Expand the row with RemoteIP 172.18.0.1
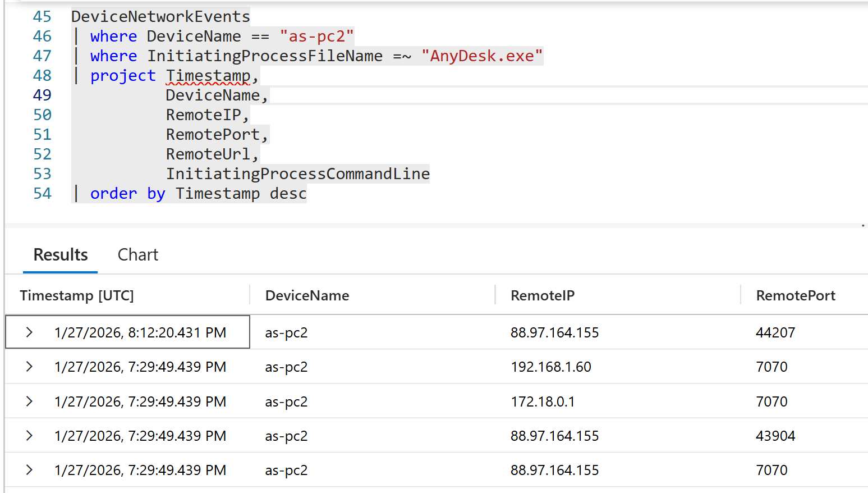This screenshot has height=493, width=868. point(29,401)
